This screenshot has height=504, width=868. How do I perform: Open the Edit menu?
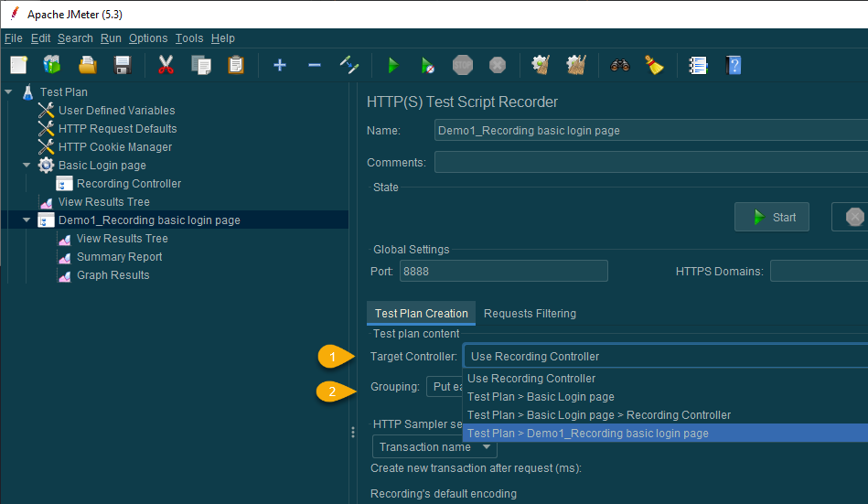[40, 38]
